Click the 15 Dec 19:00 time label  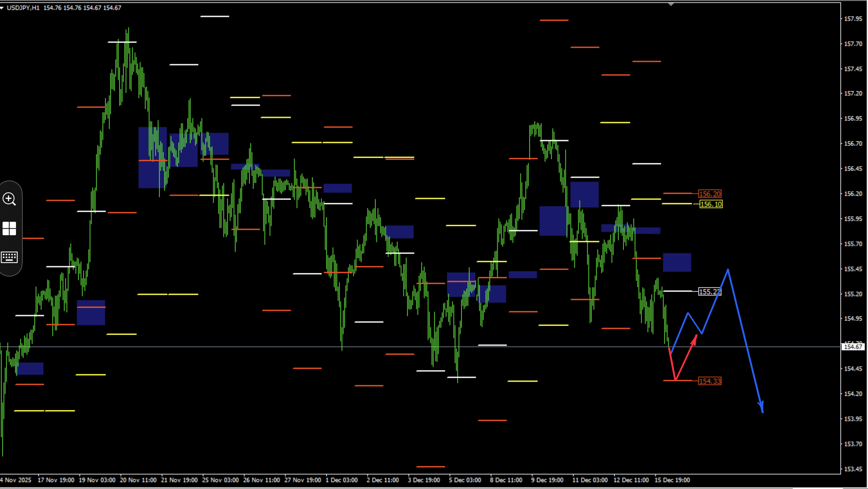click(x=672, y=480)
